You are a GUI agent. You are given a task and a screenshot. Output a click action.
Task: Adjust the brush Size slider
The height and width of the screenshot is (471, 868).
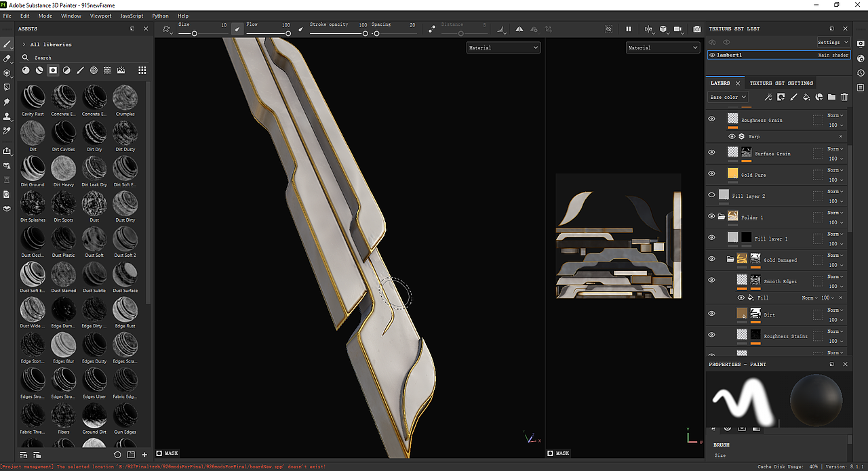tap(202, 33)
